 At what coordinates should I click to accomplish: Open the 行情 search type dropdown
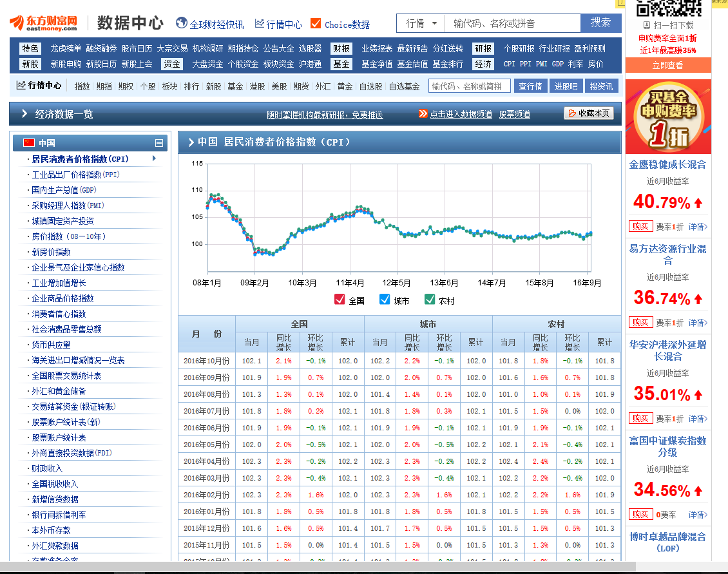[x=421, y=23]
